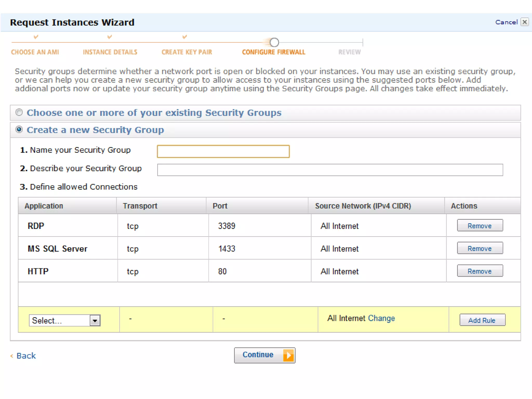Select existing Security Groups radio option
This screenshot has width=532, height=399.
[x=19, y=112]
